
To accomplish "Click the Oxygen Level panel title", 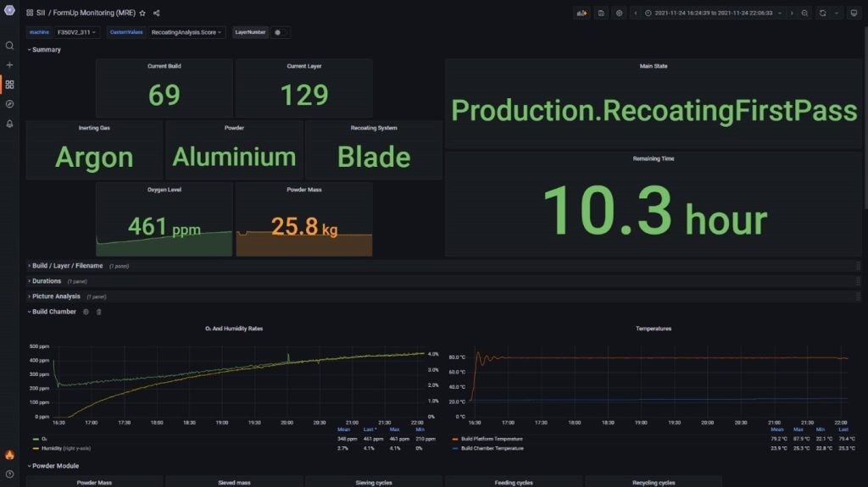I will click(x=164, y=190).
